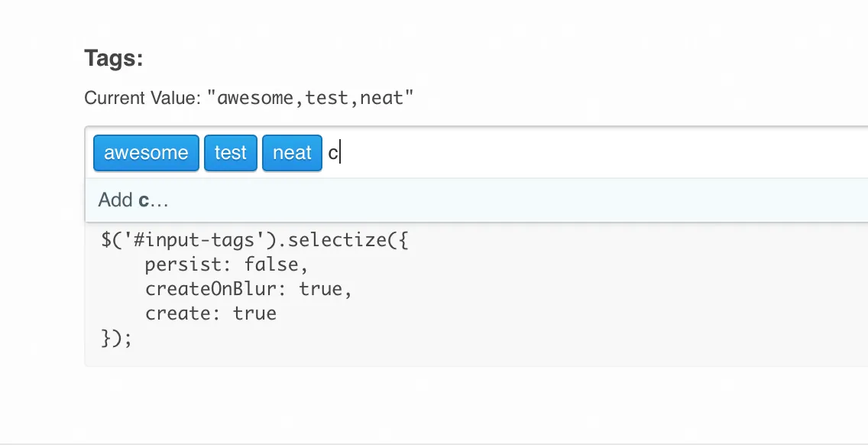Click the closing "});" code line
This screenshot has width=868, height=445.
click(x=117, y=338)
